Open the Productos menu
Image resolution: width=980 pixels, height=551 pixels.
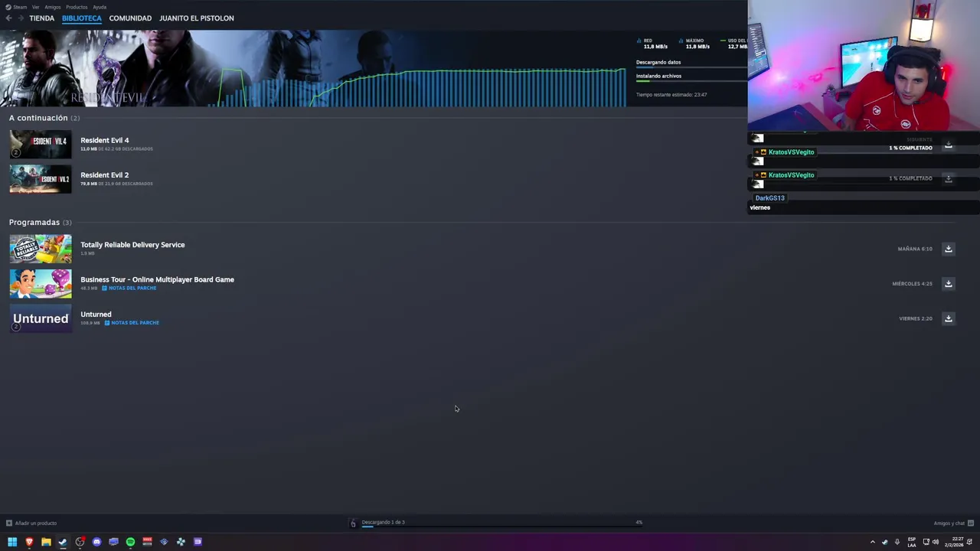tap(77, 7)
